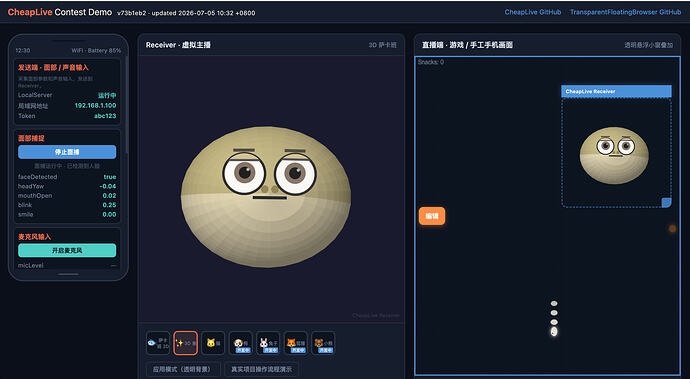The image size is (690, 379).
Task: Click the 发送端 section heading
Action: (x=53, y=67)
